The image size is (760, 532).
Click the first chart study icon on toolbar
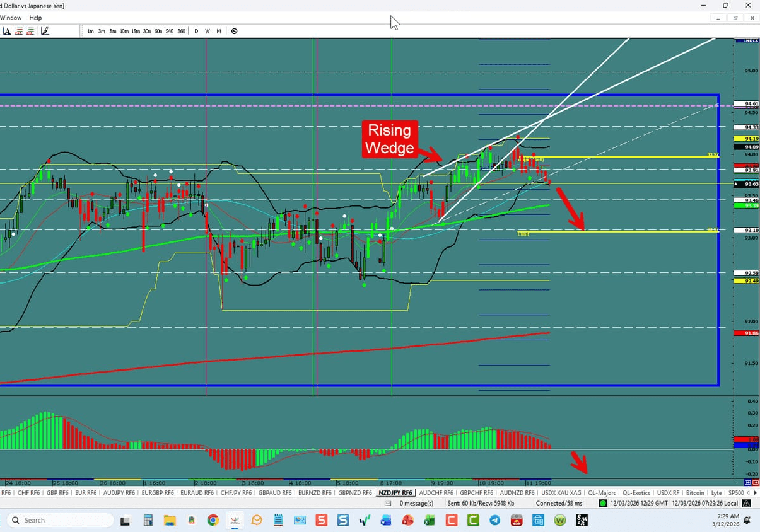pyautogui.click(x=20, y=30)
